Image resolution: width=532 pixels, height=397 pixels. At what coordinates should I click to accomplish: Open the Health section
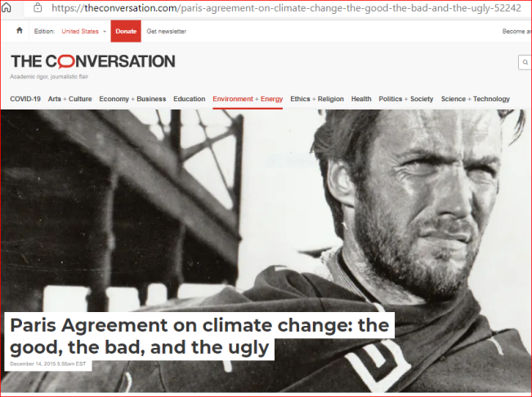point(361,99)
